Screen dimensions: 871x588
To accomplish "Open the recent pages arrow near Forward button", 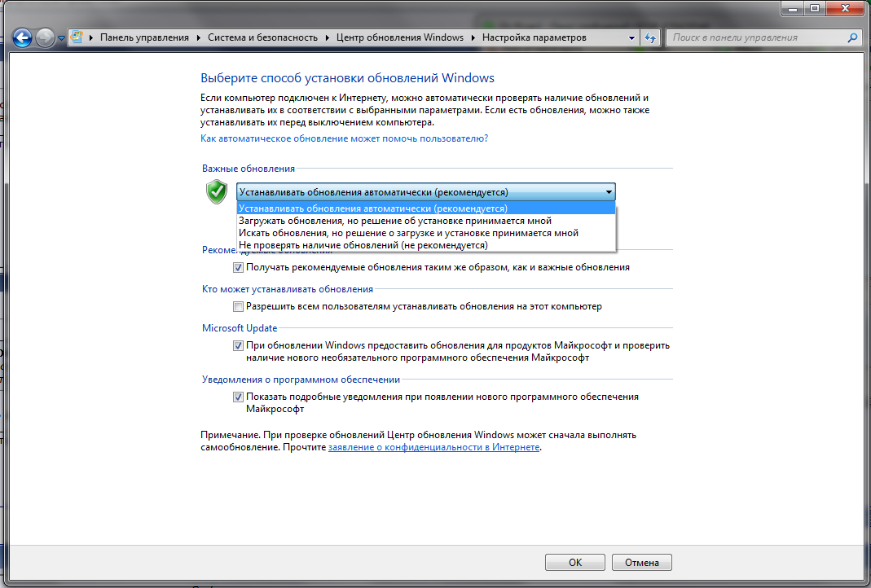I will pyautogui.click(x=61, y=38).
